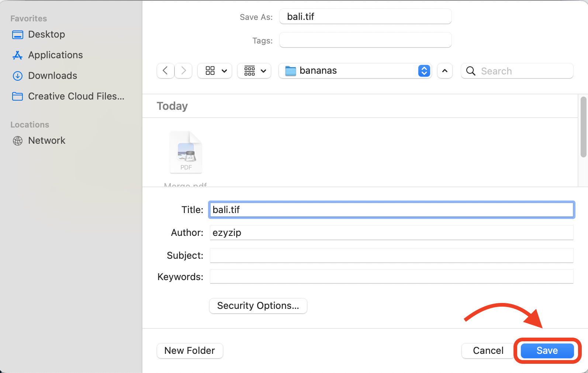Viewport: 588px width, 373px height.
Task: Click into the Tags field
Action: 365,40
